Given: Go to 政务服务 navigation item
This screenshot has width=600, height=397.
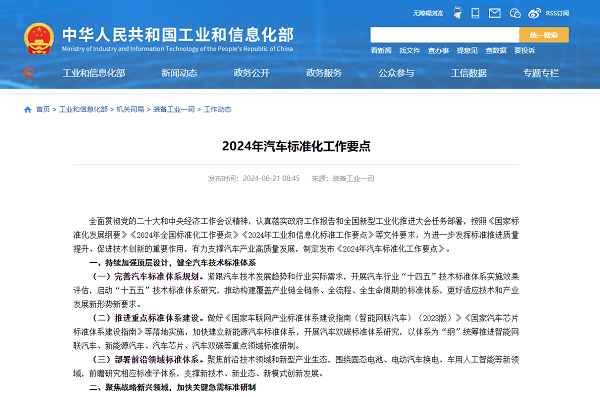Looking at the screenshot, I should [x=324, y=73].
